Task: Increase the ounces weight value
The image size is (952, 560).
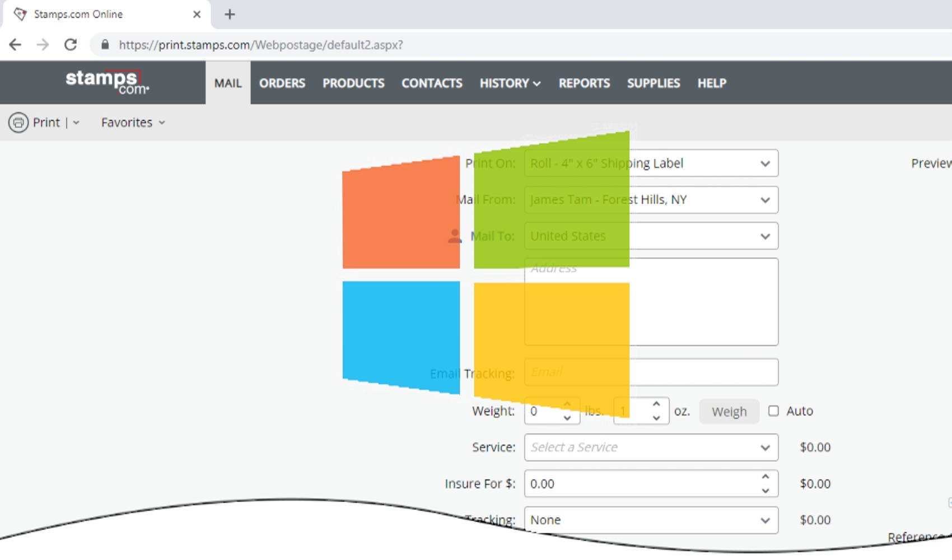Action: 656,404
